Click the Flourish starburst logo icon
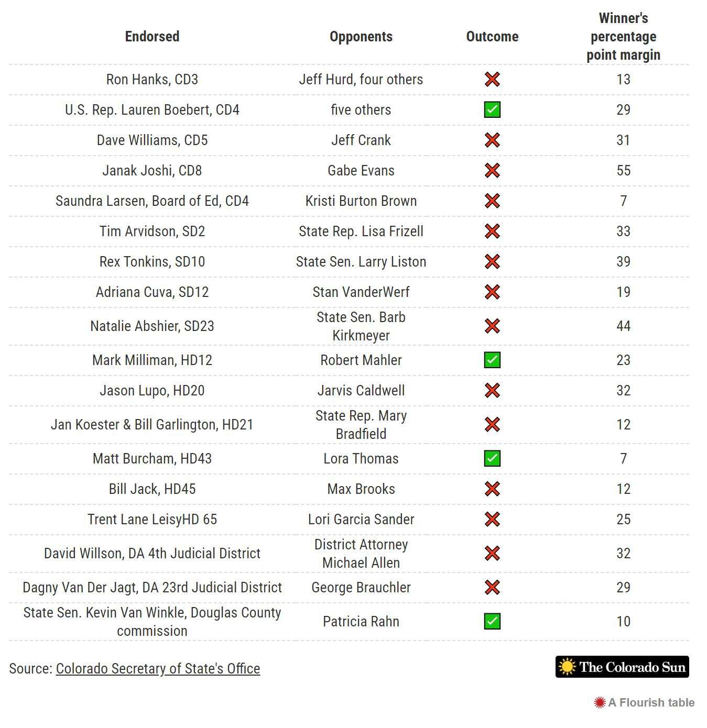Image resolution: width=707 pixels, height=728 pixels. pyautogui.click(x=600, y=703)
